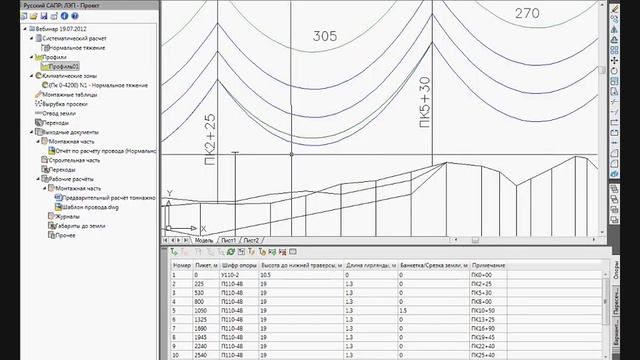Switch to the Модель tab
The width and height of the screenshot is (640, 360).
[204, 240]
